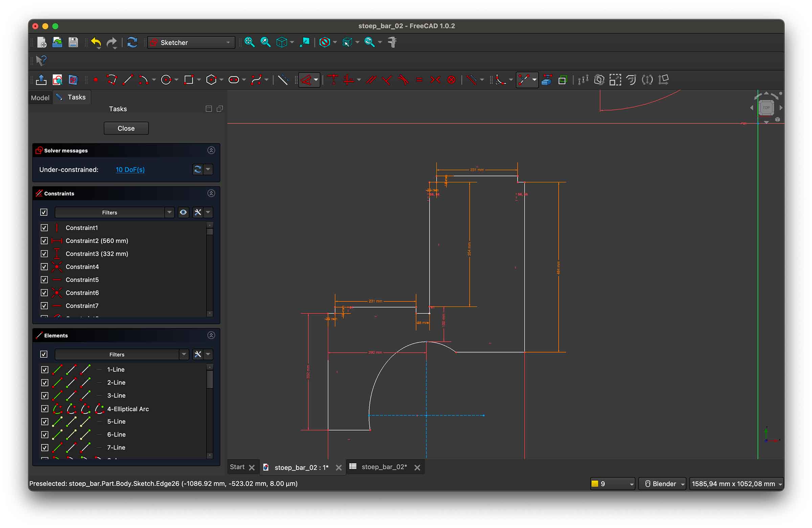
Task: Collapse the Solver messages panel
Action: pyautogui.click(x=211, y=151)
